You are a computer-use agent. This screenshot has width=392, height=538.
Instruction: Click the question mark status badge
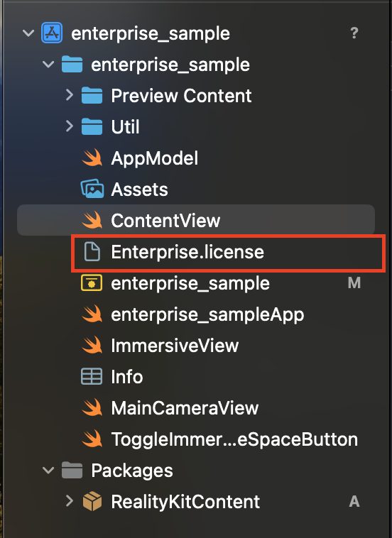pyautogui.click(x=354, y=33)
